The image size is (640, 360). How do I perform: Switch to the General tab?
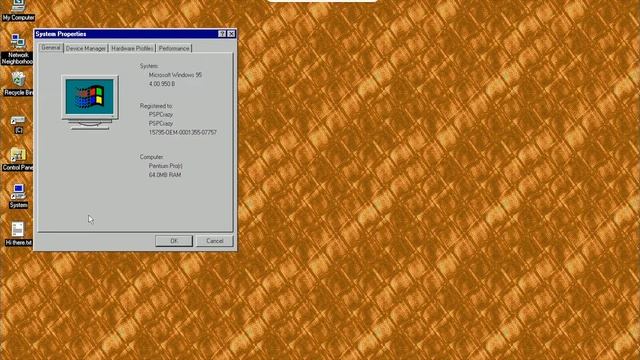51,48
